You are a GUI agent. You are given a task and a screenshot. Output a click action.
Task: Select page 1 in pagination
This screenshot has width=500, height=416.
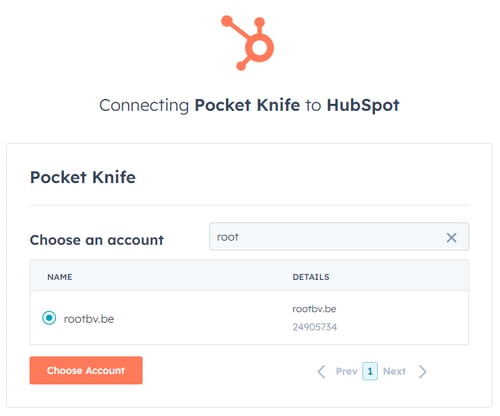(370, 371)
